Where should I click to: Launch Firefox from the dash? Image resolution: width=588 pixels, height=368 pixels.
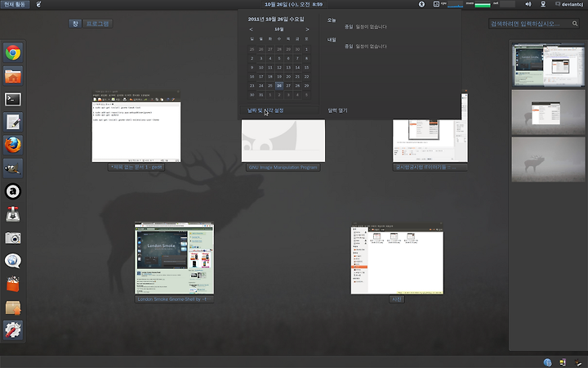coord(13,146)
